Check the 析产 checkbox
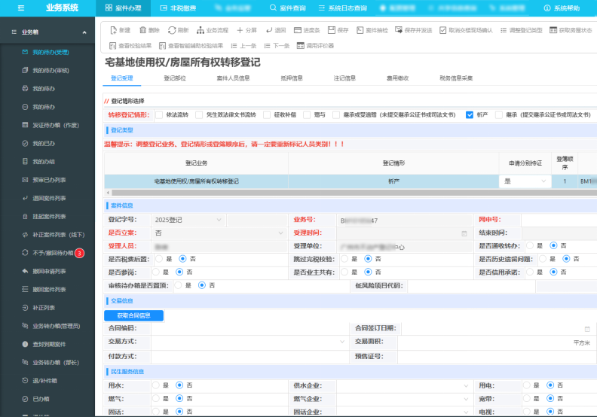 (x=470, y=115)
